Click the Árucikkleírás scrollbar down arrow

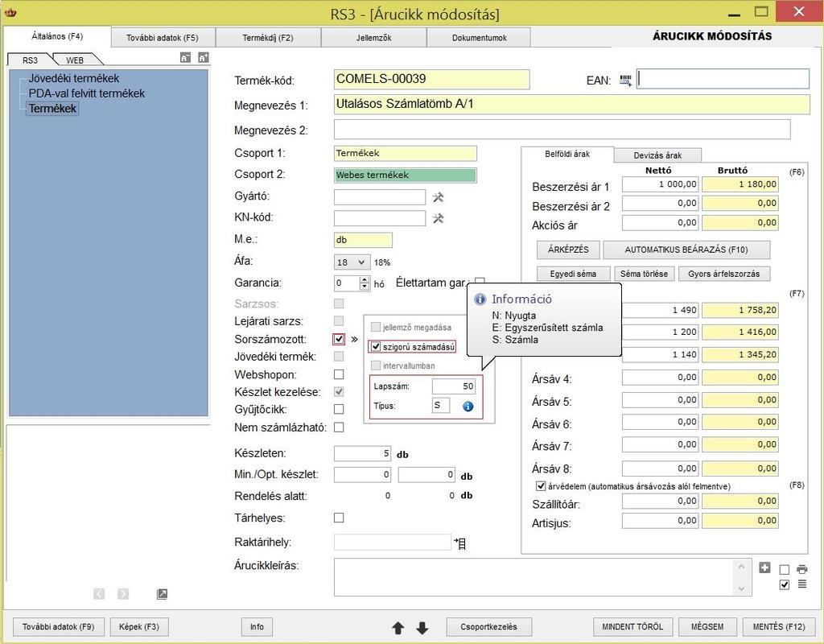coord(741,588)
